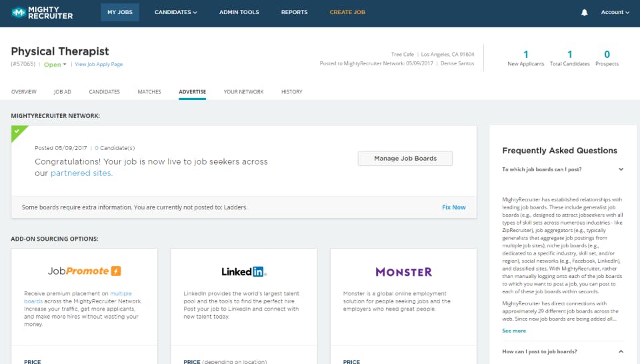
Task: Click the Prospects count
Action: (x=607, y=54)
